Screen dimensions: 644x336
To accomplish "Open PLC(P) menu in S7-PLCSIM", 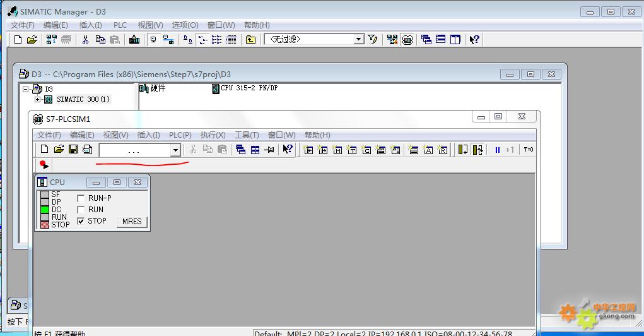I will pyautogui.click(x=180, y=135).
